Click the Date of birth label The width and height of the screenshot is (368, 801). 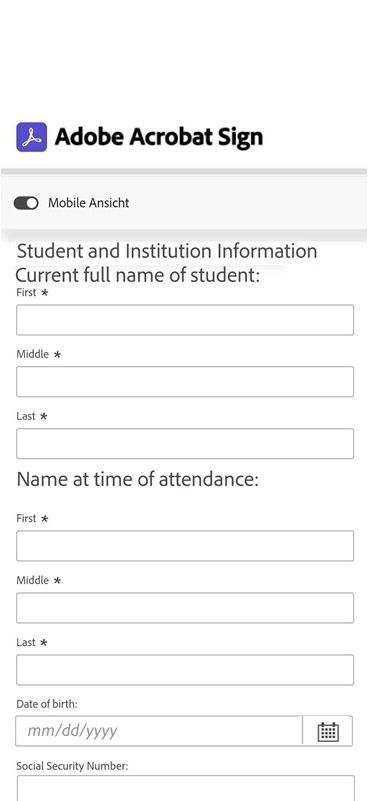click(x=47, y=704)
